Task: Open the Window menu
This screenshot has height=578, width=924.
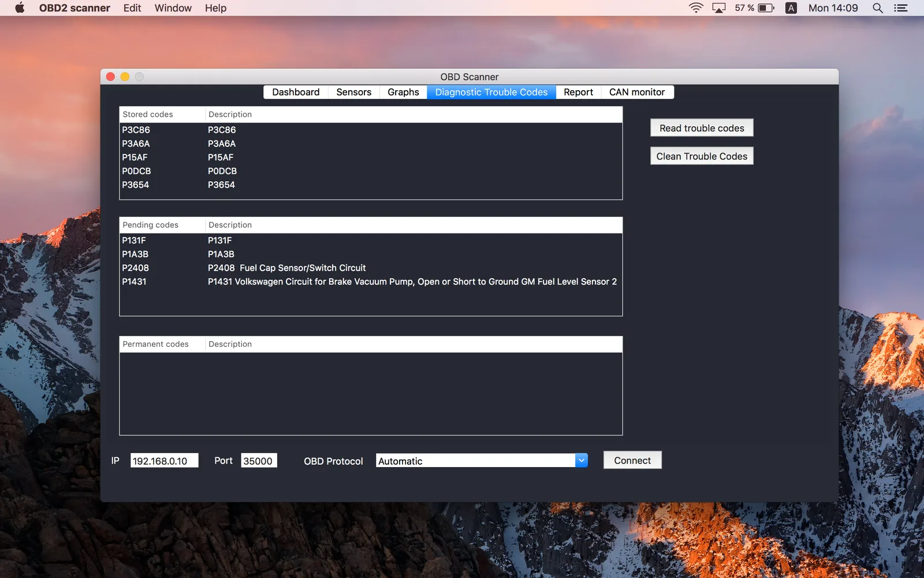Action: point(173,8)
